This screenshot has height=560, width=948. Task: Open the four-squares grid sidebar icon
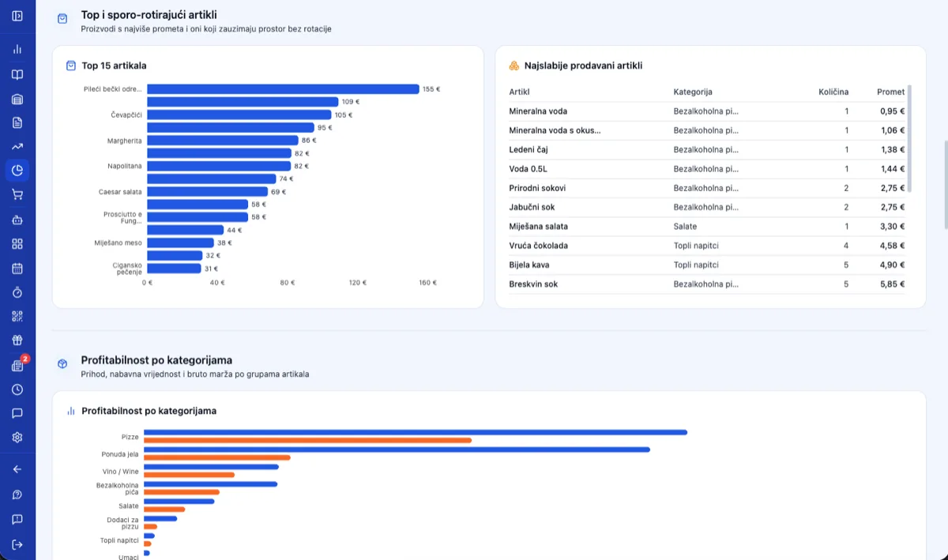click(17, 243)
